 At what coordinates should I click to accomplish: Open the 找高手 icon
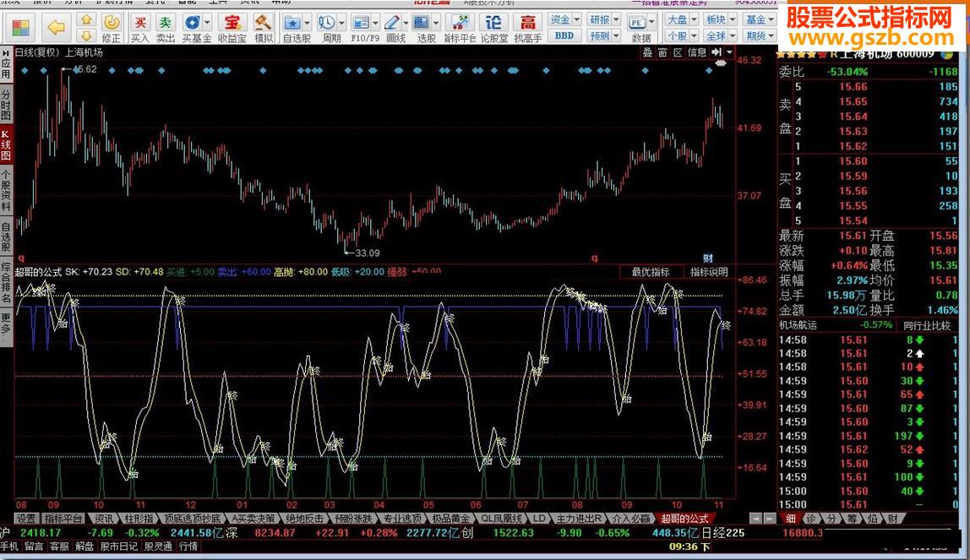(528, 28)
